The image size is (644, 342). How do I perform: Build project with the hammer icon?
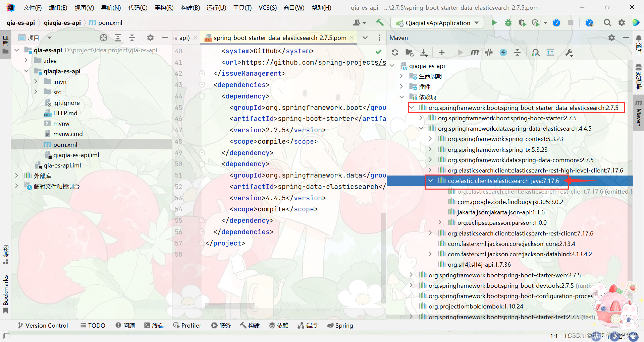point(380,22)
